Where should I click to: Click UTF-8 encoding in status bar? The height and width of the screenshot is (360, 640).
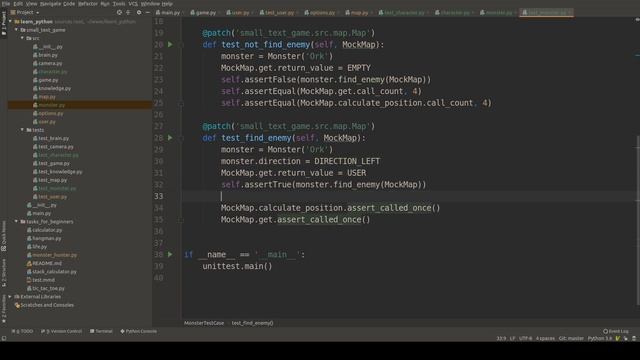525,338
